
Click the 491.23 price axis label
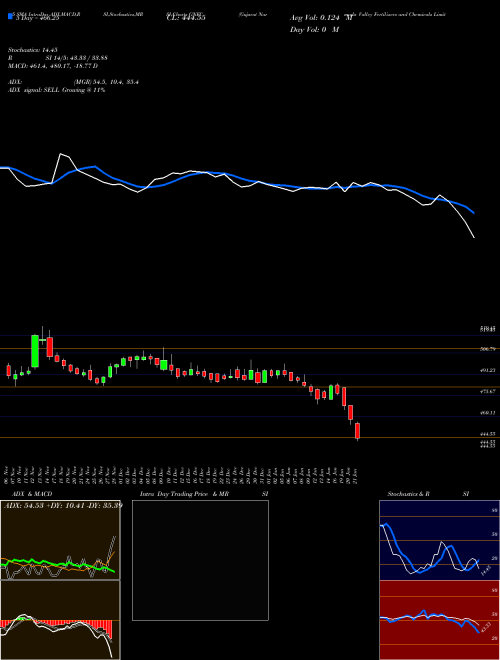487,370
